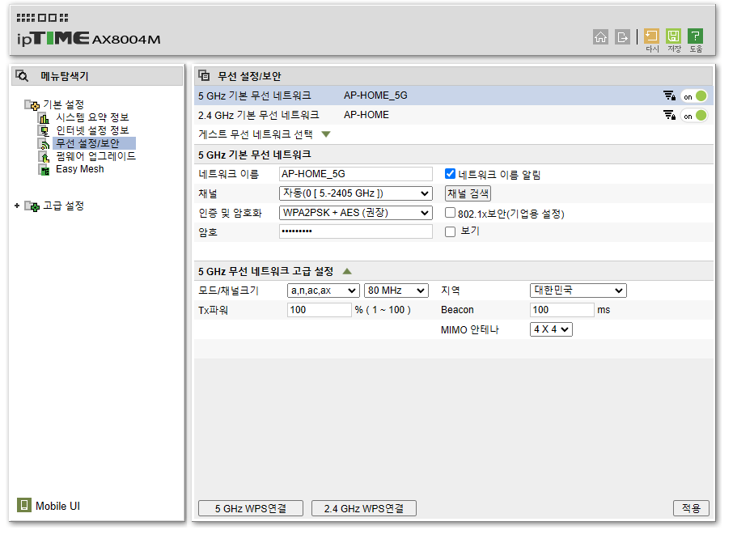The width and height of the screenshot is (754, 560).
Task: Toggle the 2.4 GHz network on/off switch
Action: (x=694, y=116)
